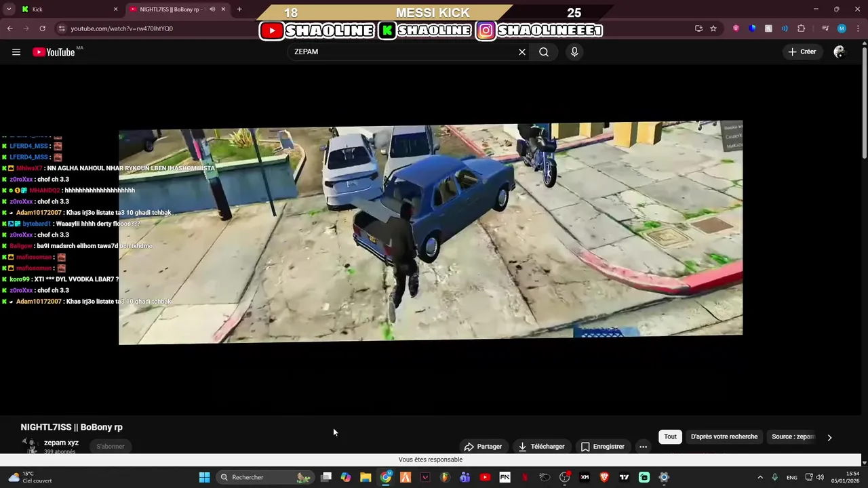
Task: Open the zepam xyz channel name
Action: click(61, 443)
